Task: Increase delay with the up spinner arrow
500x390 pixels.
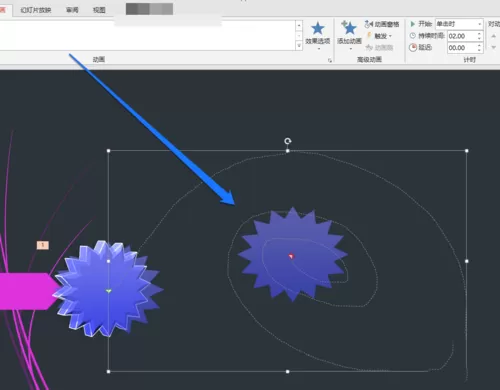Action: click(x=479, y=45)
